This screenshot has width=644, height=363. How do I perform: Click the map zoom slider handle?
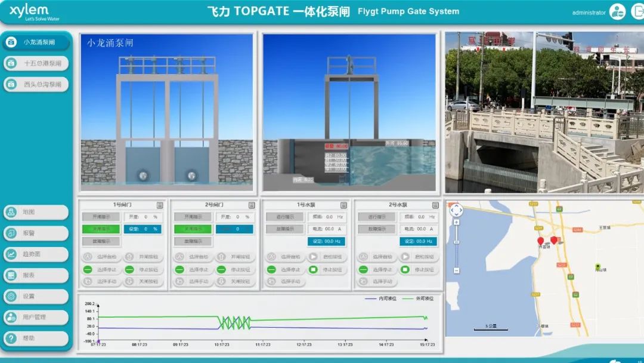(456, 242)
